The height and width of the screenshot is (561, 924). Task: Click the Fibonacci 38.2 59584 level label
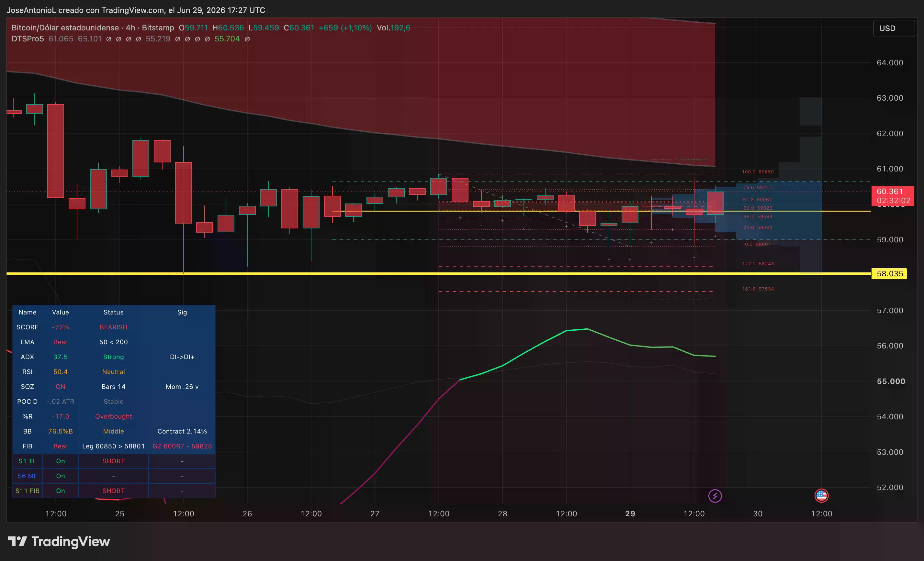(758, 217)
